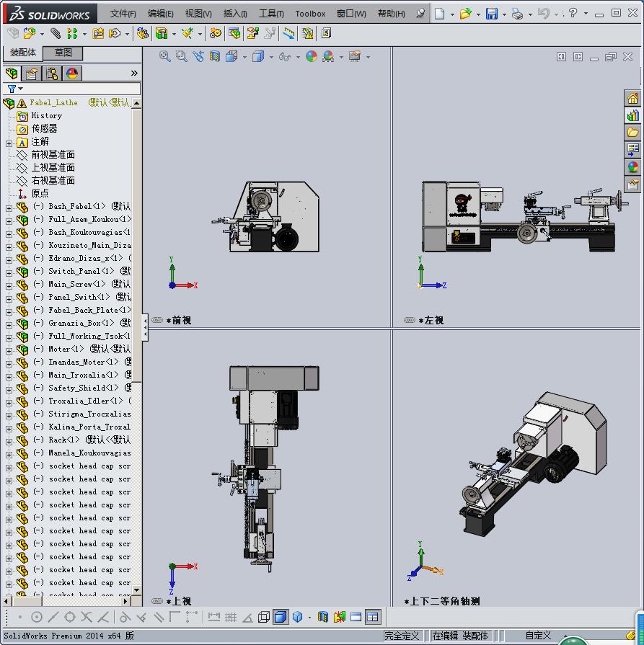Click the 自定义 status bar button
The height and width of the screenshot is (645, 644).
coord(538,636)
